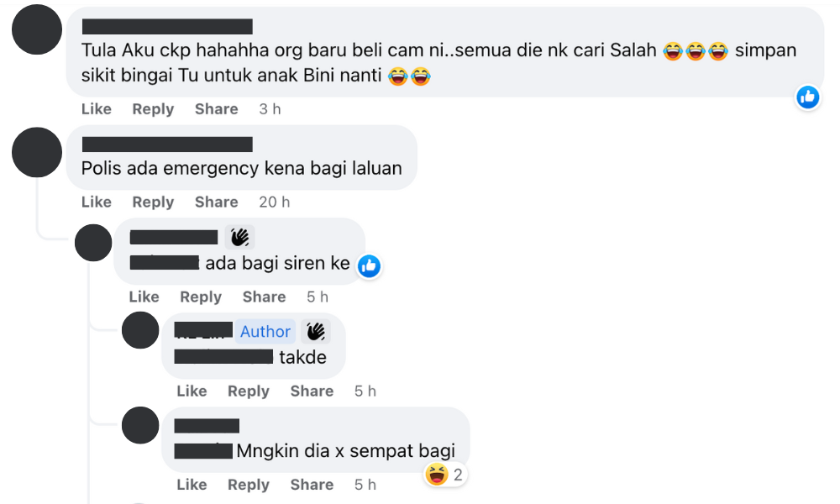Open the laughing reaction count on 'Mngkin dia x sempat bagi'
The height and width of the screenshot is (504, 840).
point(445,475)
